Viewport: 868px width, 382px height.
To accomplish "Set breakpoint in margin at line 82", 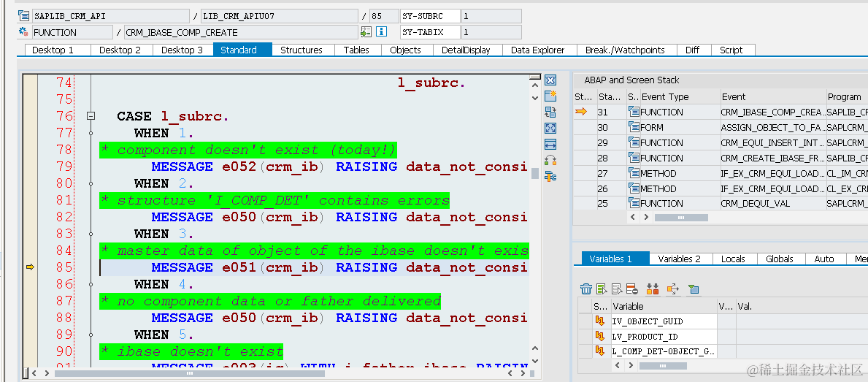I will [x=30, y=217].
